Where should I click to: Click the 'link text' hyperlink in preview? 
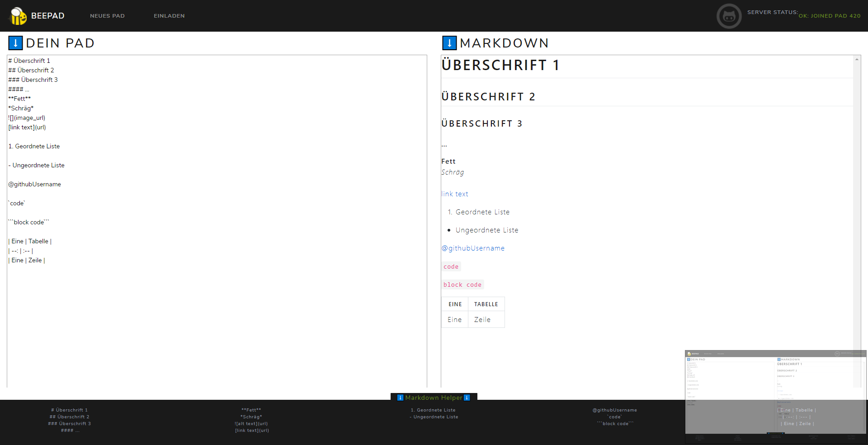(455, 194)
